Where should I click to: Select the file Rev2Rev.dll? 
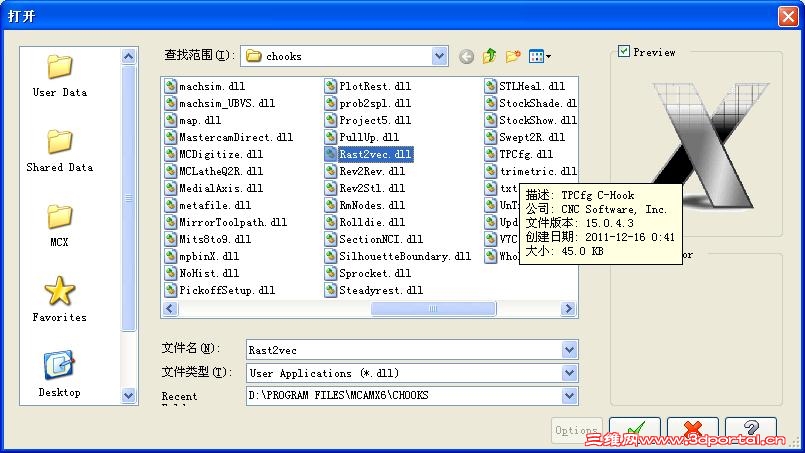[x=365, y=171]
